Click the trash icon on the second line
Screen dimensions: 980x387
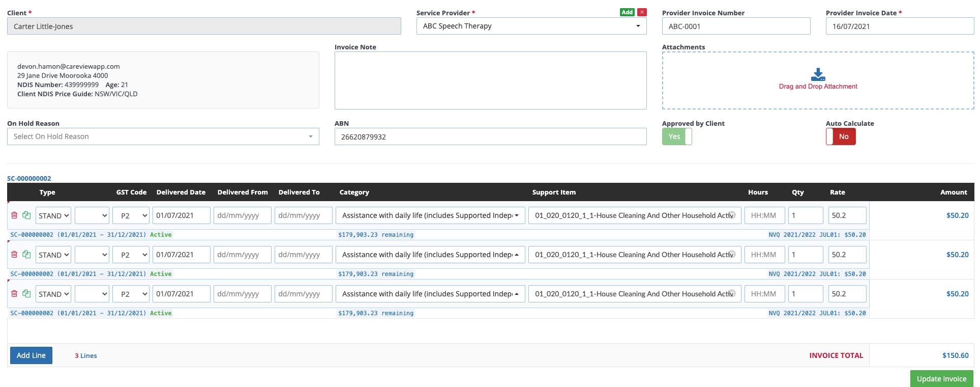coord(14,255)
